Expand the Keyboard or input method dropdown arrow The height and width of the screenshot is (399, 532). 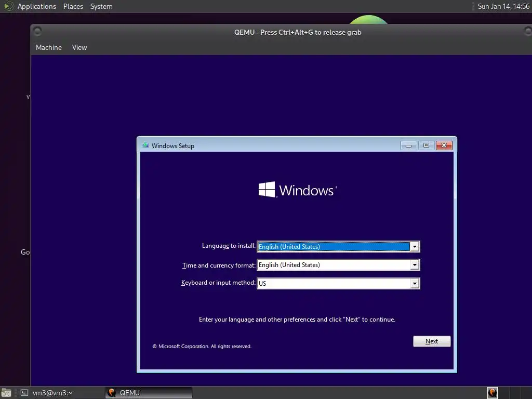pyautogui.click(x=415, y=283)
